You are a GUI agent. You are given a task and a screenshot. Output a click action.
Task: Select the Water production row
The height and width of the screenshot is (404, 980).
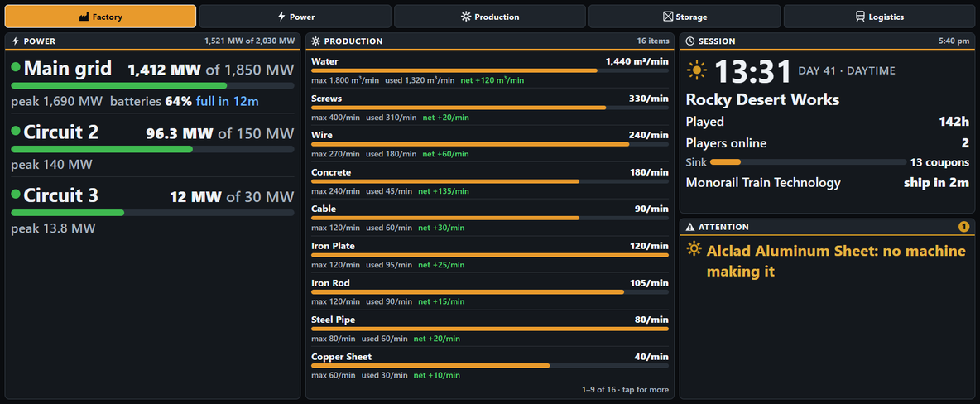pos(490,70)
